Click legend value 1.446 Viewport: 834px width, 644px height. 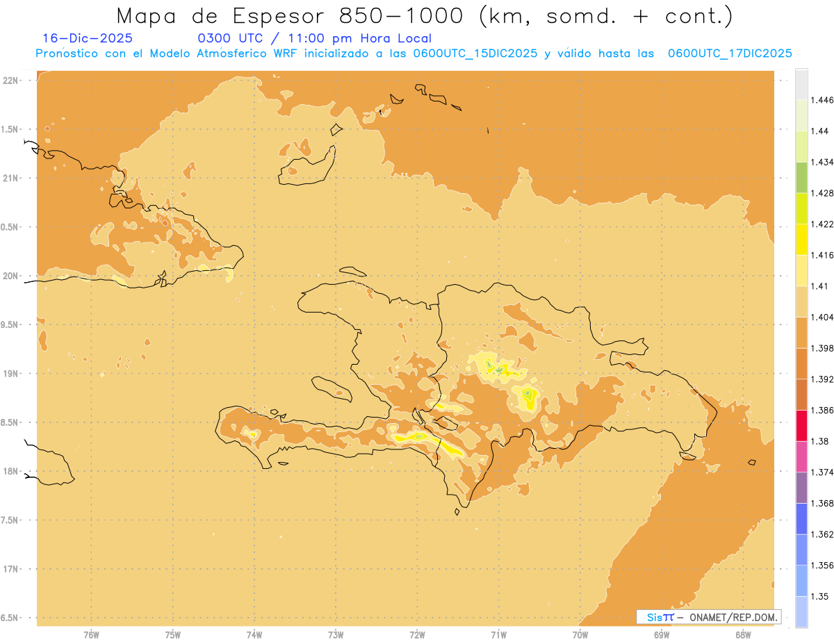pos(822,100)
